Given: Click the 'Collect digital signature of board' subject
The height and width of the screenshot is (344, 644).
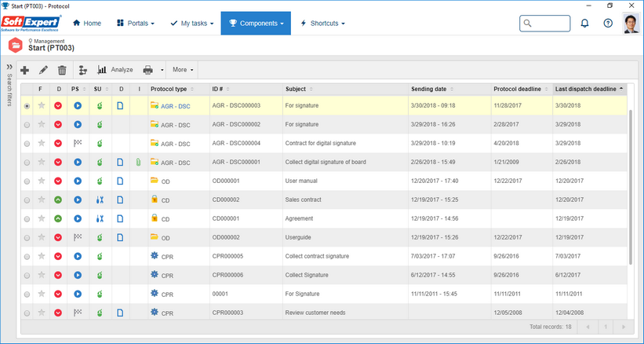Looking at the screenshot, I should [x=326, y=162].
